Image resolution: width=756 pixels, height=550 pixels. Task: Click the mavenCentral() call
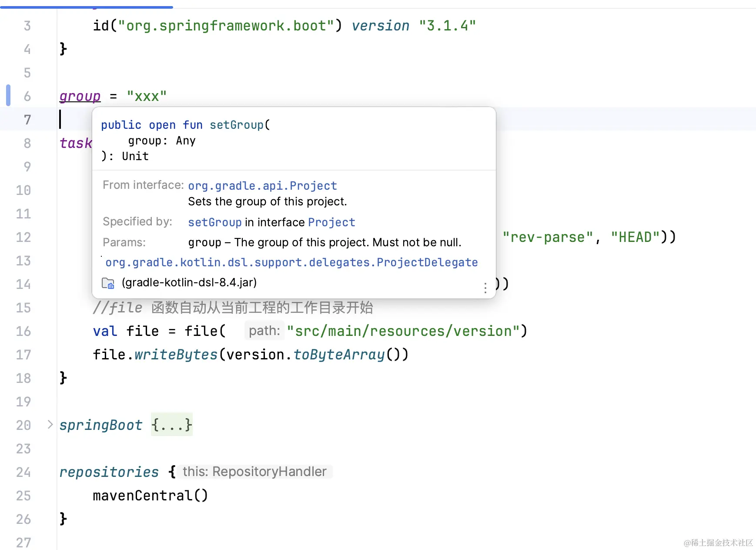click(151, 496)
